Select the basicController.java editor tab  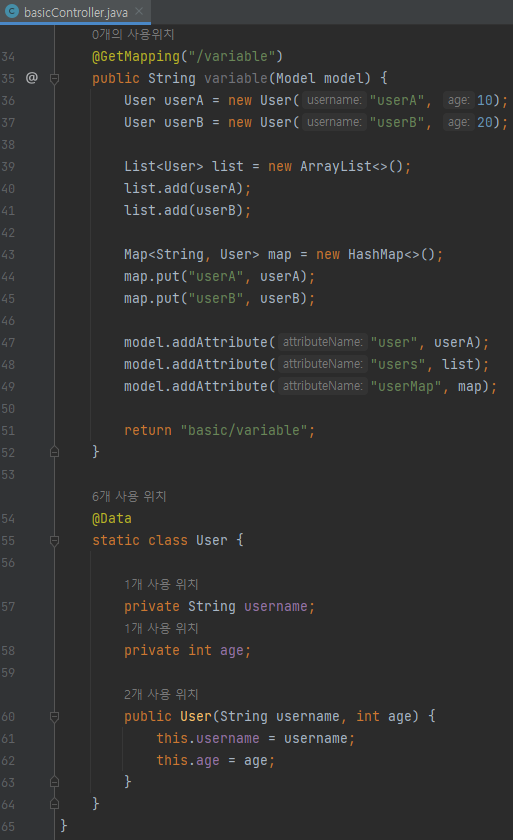(x=75, y=12)
